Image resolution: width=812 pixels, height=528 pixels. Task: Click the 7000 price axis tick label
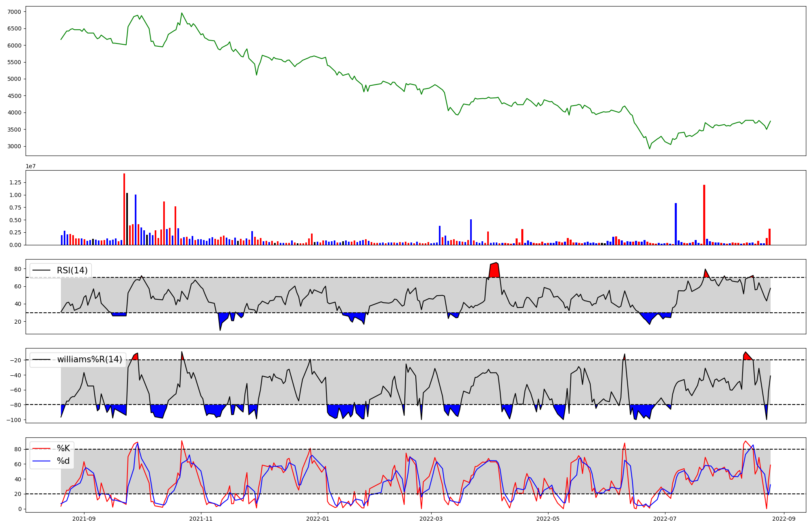click(x=14, y=12)
